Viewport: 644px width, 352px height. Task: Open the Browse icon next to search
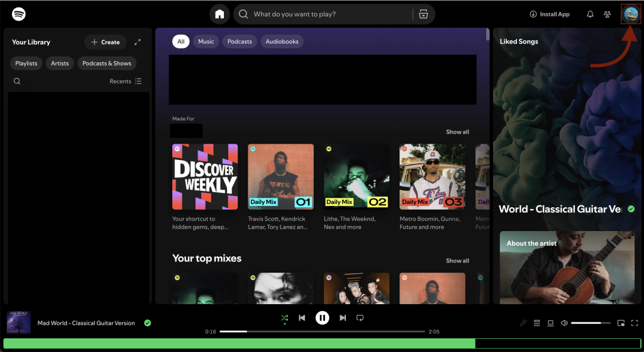423,14
